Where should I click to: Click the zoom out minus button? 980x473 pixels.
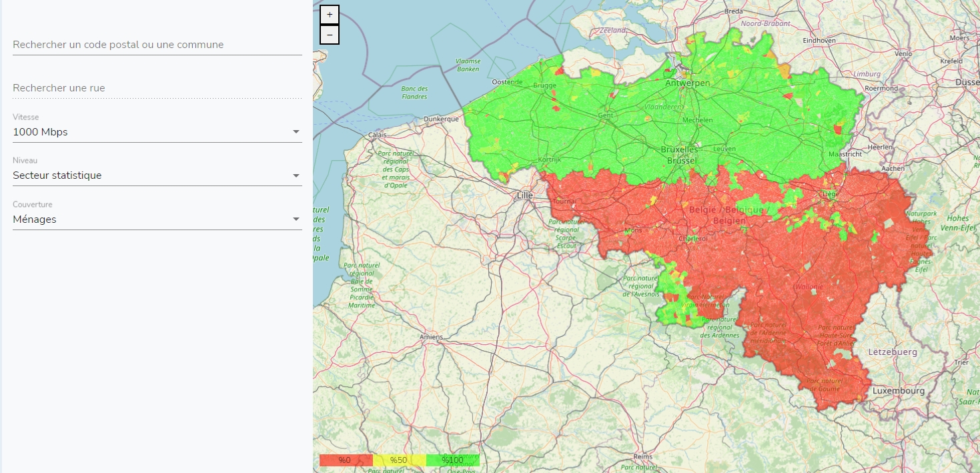point(330,35)
